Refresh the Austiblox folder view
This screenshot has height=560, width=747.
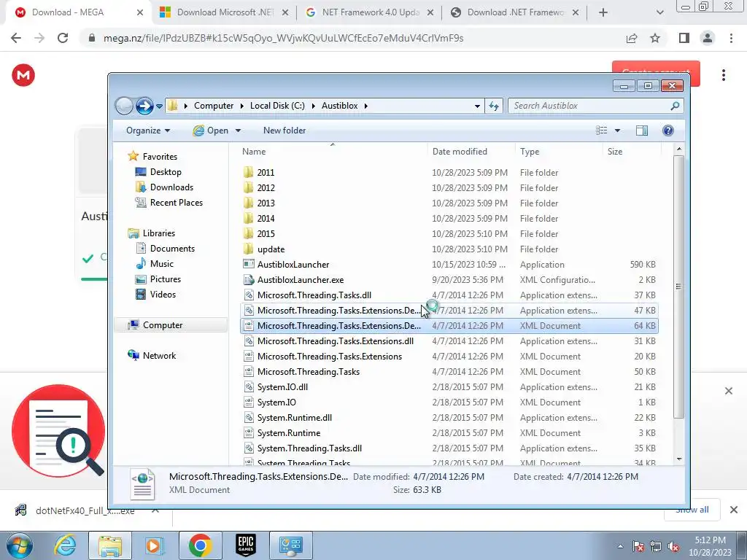click(494, 106)
